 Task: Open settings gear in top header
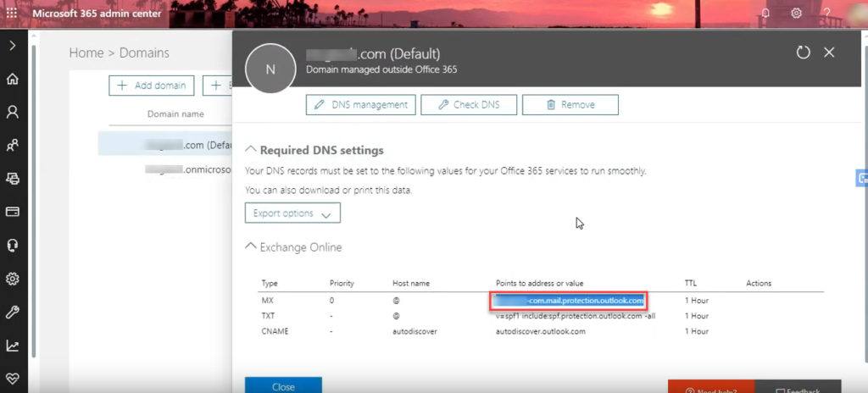click(x=796, y=13)
